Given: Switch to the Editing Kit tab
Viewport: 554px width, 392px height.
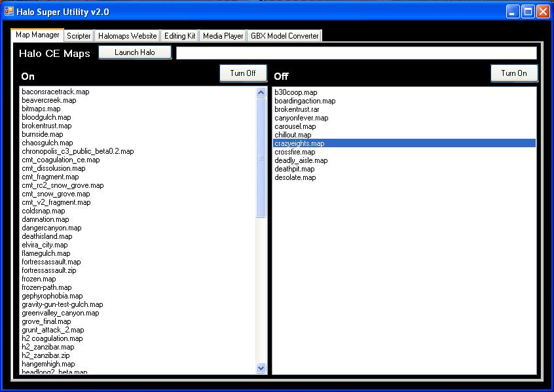Looking at the screenshot, I should pyautogui.click(x=179, y=36).
